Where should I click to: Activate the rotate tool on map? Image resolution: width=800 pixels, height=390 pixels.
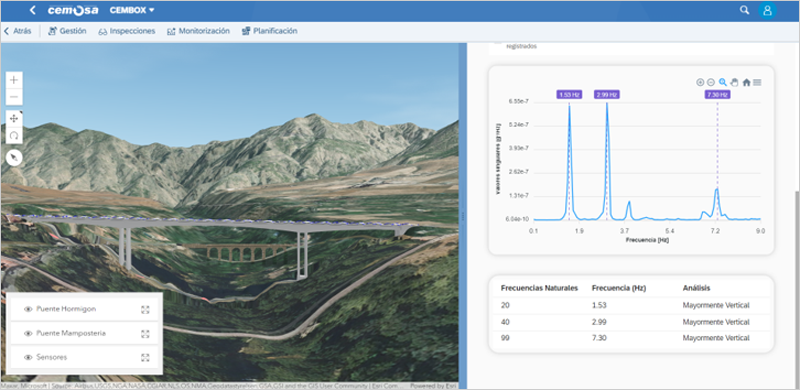pyautogui.click(x=14, y=135)
